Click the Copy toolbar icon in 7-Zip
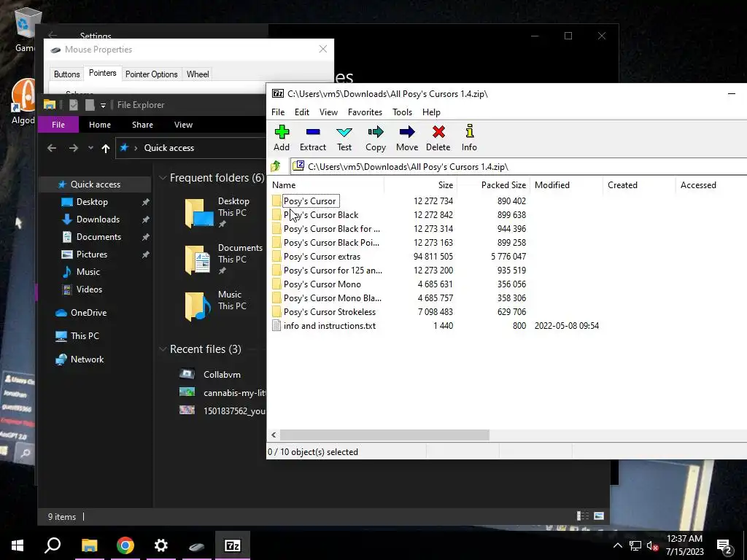Image resolution: width=747 pixels, height=560 pixels. [x=376, y=132]
